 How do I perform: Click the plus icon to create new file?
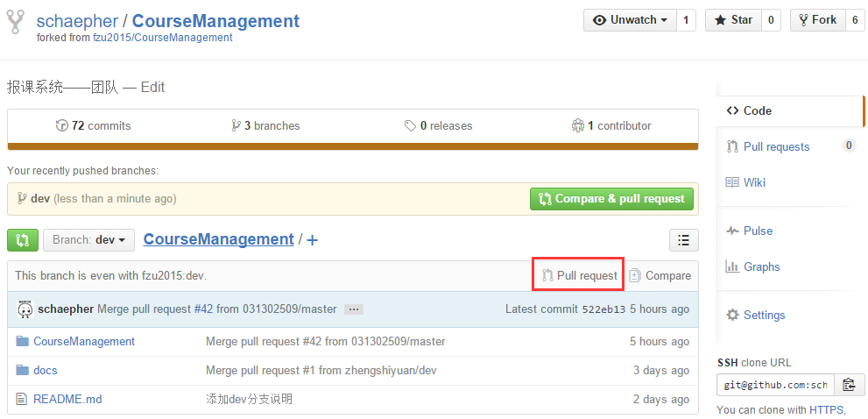312,240
